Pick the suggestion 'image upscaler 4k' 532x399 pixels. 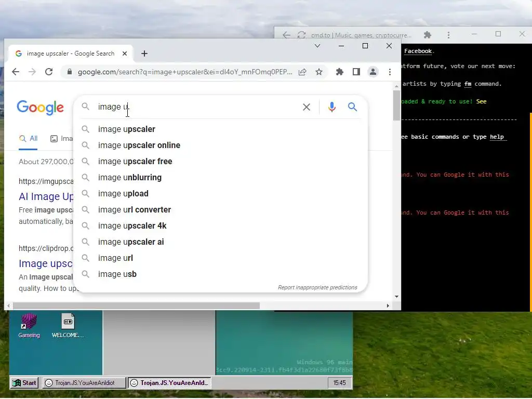tap(220, 226)
